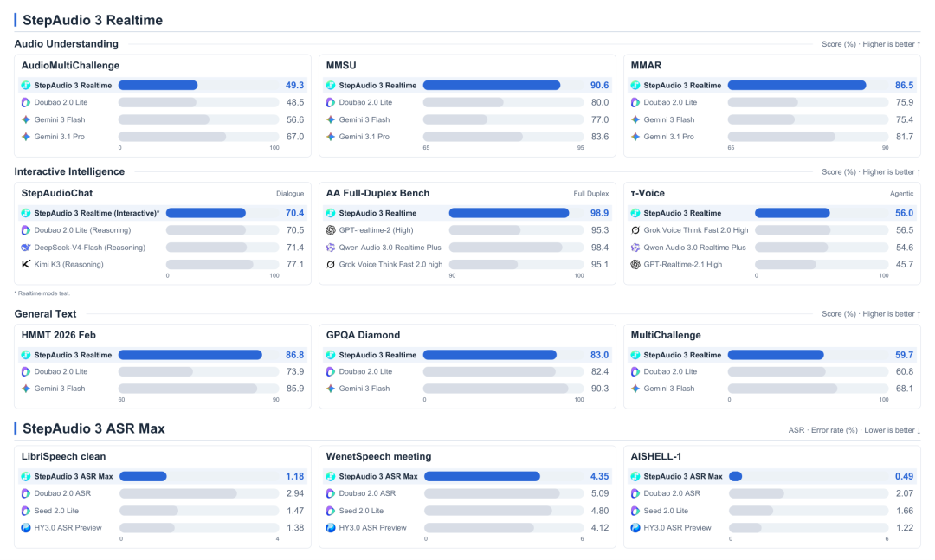Click GPT-Realtime-2.1 High OpenAI logo in τ-Voice
The image size is (935, 560).
click(635, 264)
